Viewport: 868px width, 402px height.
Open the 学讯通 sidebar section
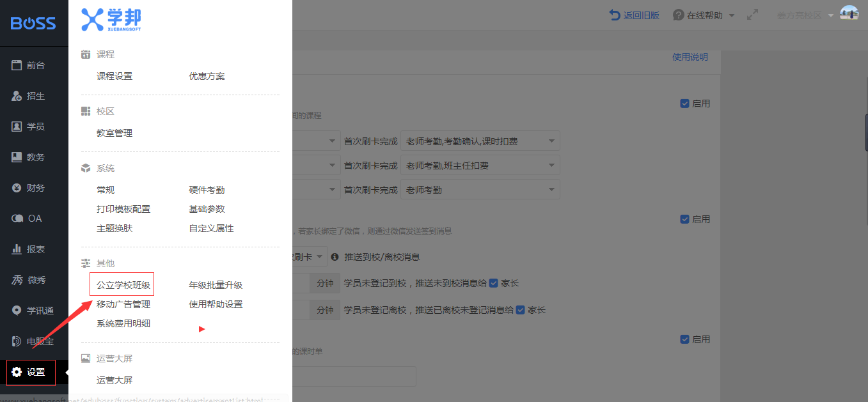tap(34, 311)
